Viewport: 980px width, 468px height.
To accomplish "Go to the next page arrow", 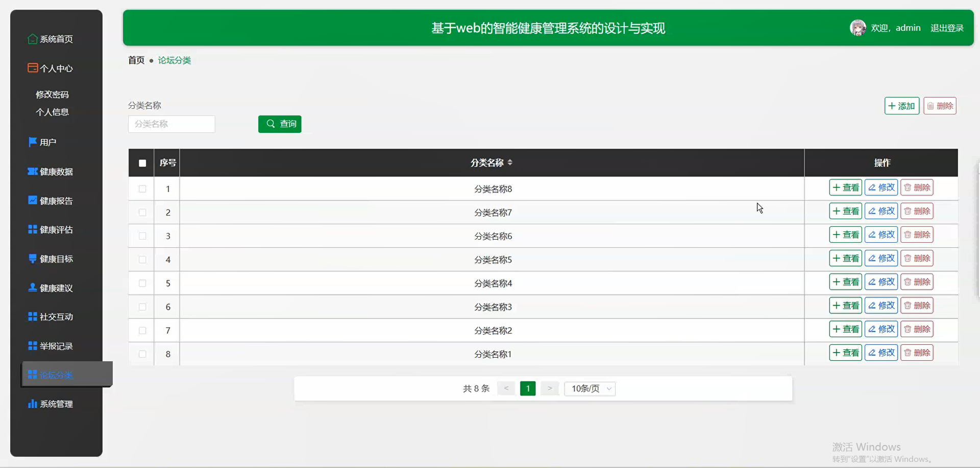I will click(x=550, y=388).
